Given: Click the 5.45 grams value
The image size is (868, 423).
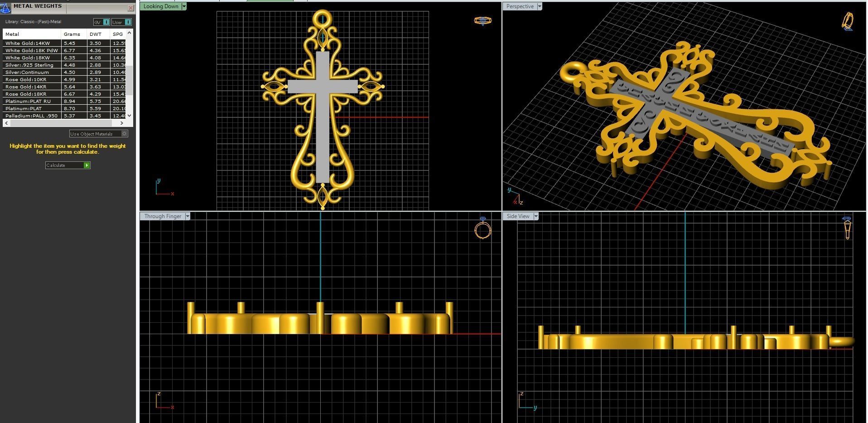Looking at the screenshot, I should [x=69, y=43].
